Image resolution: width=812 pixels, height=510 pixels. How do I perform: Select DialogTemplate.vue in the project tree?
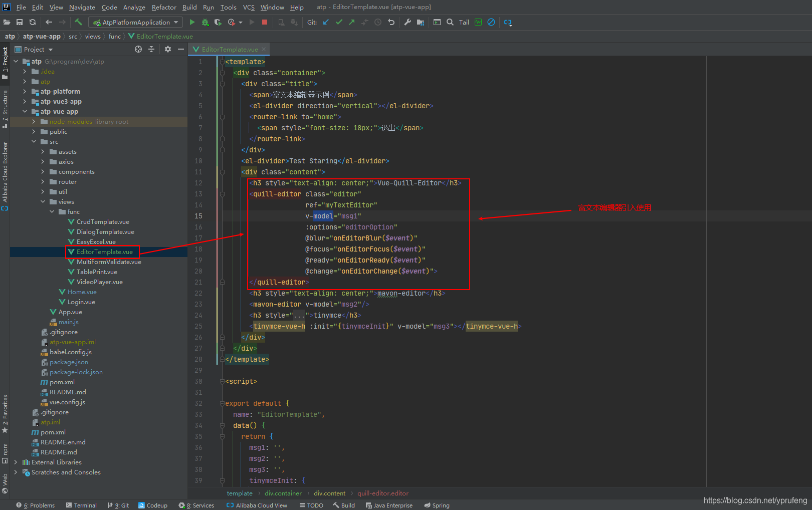[105, 231]
